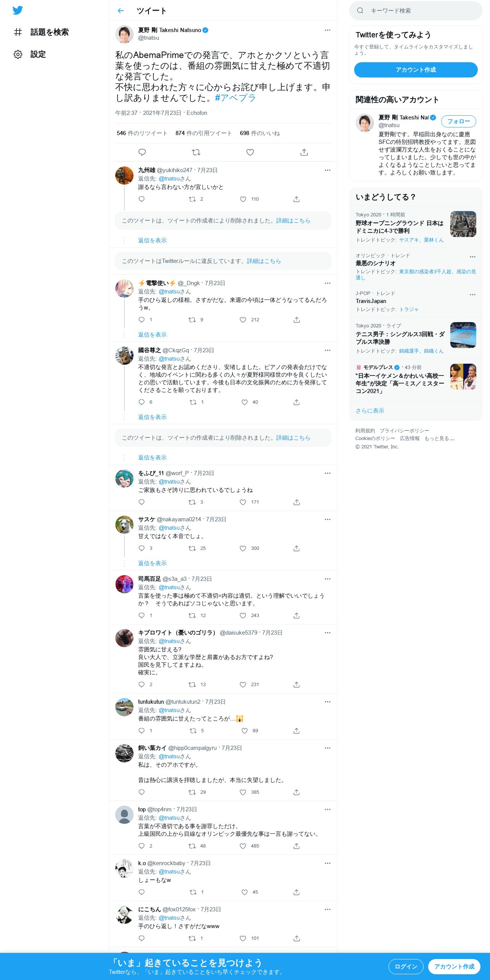The height and width of the screenshot is (980, 490).
Task: Like the main tweet with heart icon
Action: (250, 152)
